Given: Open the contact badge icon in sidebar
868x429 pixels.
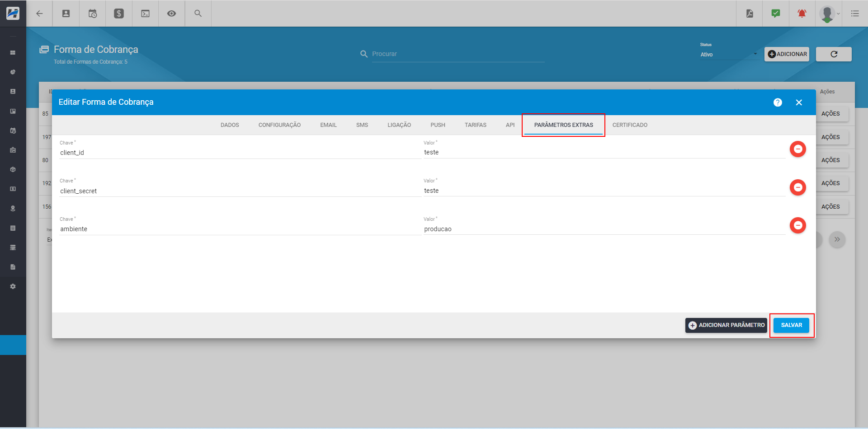Looking at the screenshot, I should tap(13, 92).
